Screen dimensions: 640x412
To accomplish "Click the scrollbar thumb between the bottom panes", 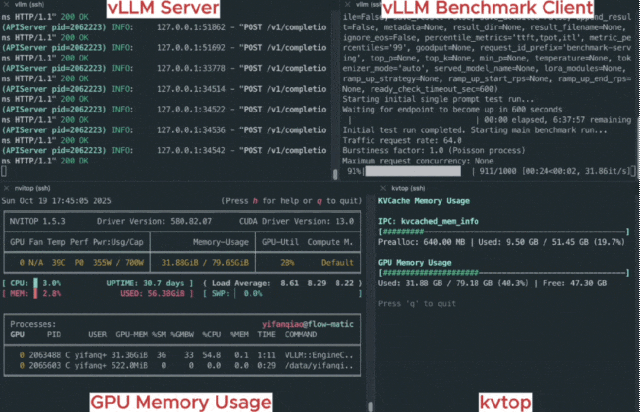I will (x=370, y=407).
